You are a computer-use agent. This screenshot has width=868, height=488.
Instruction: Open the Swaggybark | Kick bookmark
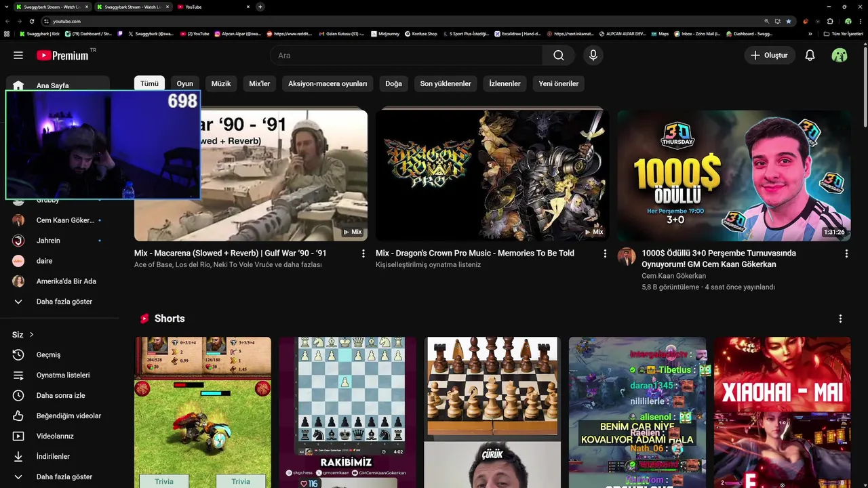pos(39,33)
